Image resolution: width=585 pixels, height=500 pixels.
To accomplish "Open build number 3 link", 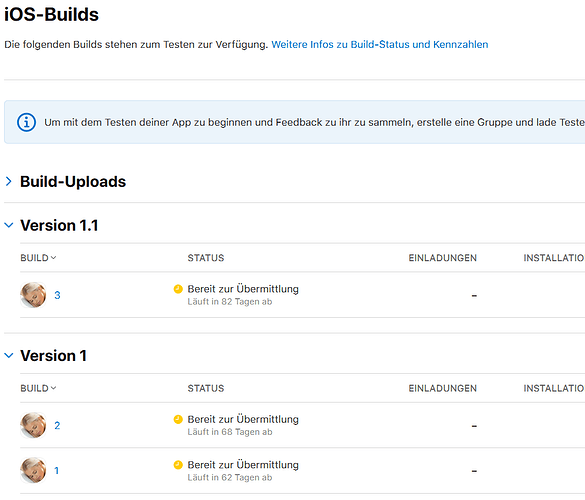I will click(x=57, y=295).
